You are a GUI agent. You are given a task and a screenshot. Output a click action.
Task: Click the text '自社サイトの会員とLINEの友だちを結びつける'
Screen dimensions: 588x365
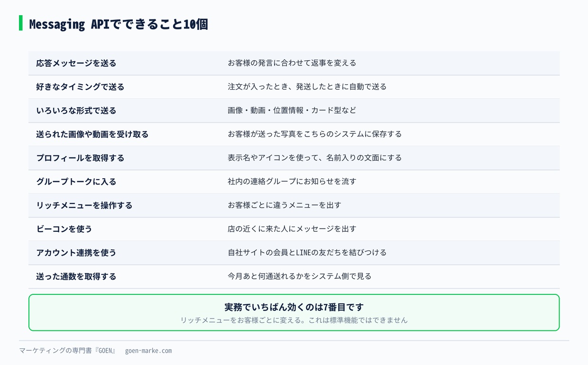click(307, 253)
